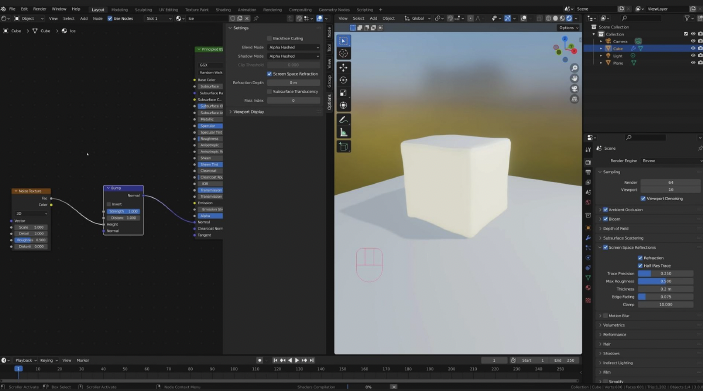Open the Playback menu in timeline
This screenshot has height=391, width=703.
25,360
